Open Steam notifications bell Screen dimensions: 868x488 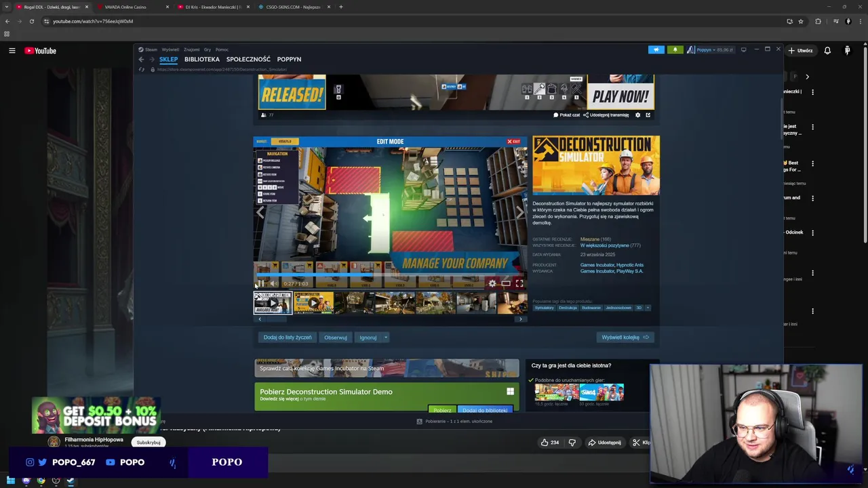[675, 49]
